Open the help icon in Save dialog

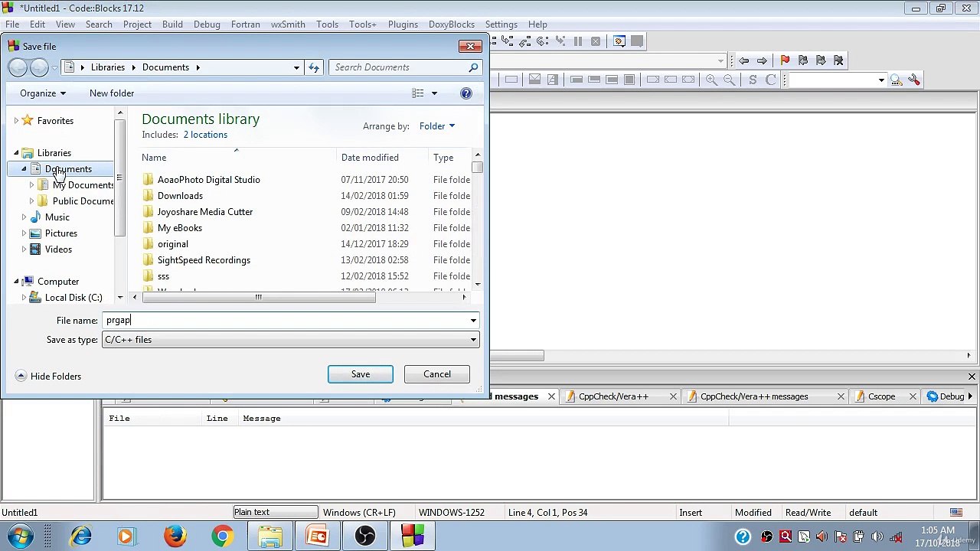(465, 93)
